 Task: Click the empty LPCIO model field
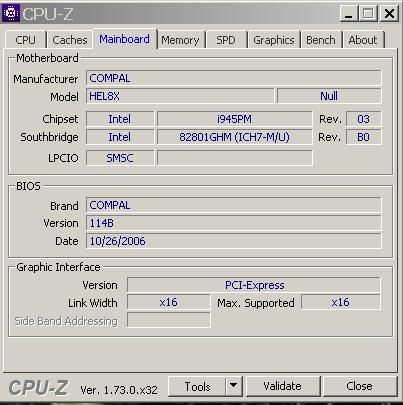pos(235,158)
